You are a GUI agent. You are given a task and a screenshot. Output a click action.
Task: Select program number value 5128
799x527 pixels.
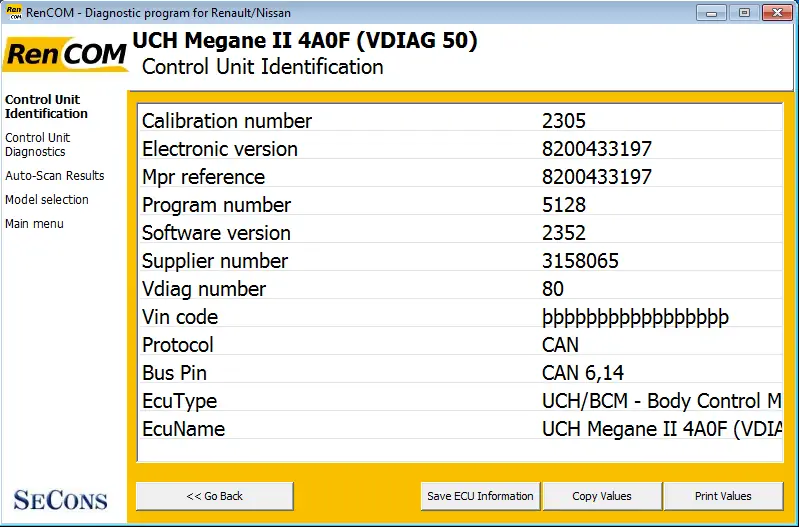[564, 205]
